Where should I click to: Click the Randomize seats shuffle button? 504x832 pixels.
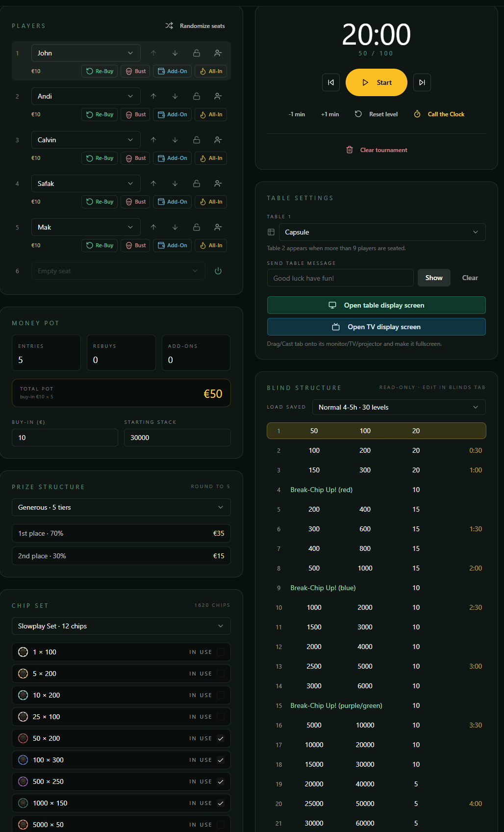(x=195, y=26)
